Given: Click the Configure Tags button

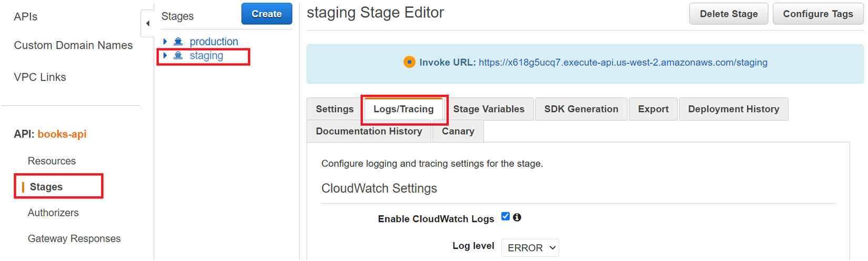Looking at the screenshot, I should (817, 14).
